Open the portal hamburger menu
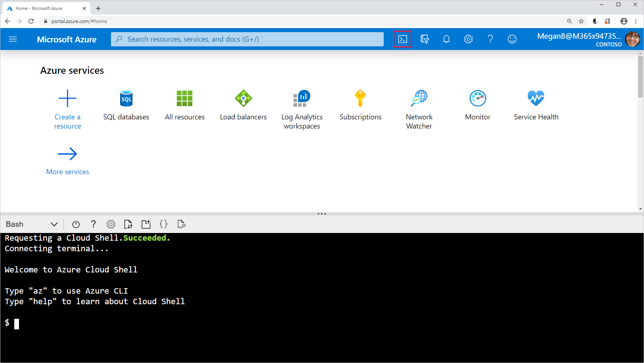Viewport: 644px width, 363px height. pyautogui.click(x=13, y=39)
